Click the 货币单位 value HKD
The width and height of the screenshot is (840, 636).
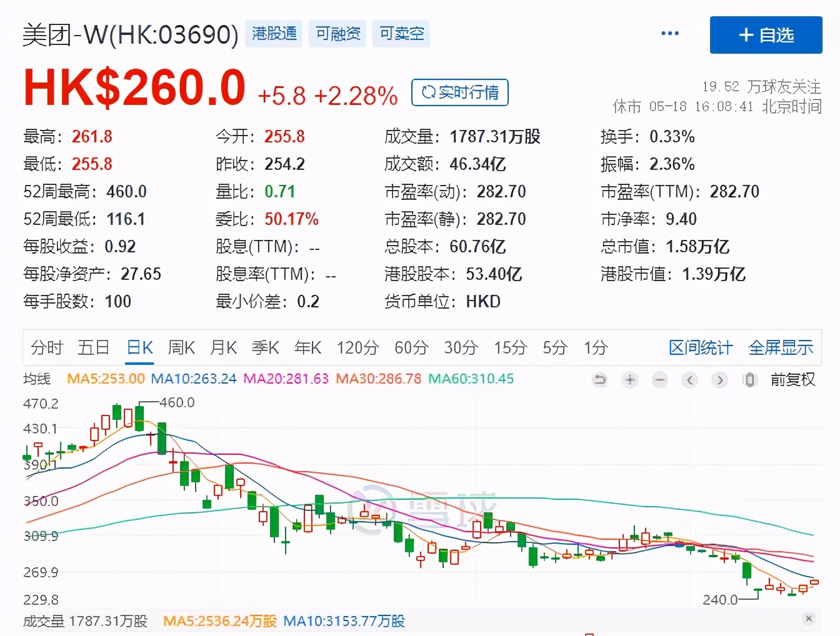coord(483,301)
